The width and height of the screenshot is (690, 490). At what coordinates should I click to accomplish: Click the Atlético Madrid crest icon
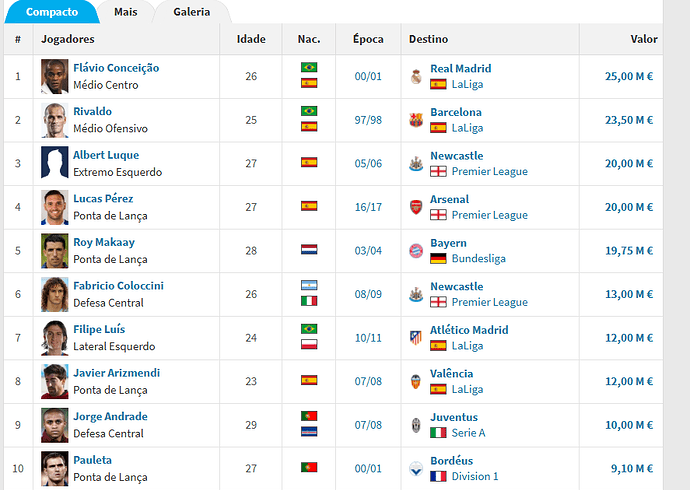[x=416, y=338]
